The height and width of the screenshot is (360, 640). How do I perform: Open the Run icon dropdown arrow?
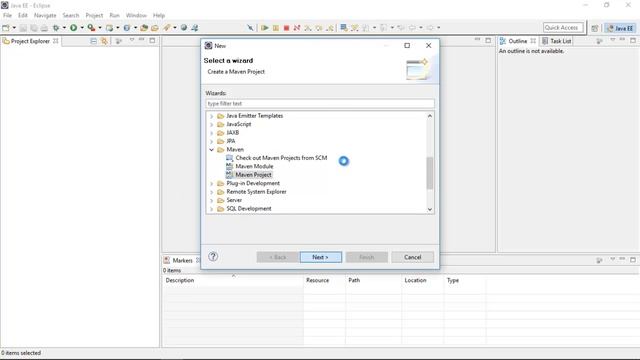point(82,28)
